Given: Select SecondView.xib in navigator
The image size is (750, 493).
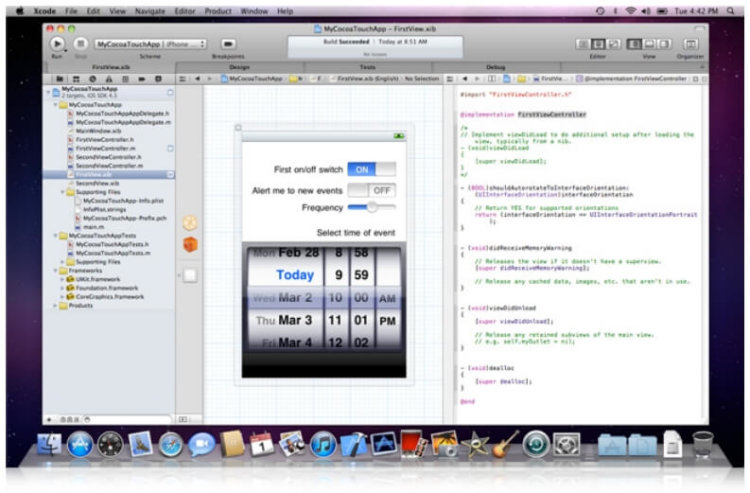Looking at the screenshot, I should (x=98, y=184).
